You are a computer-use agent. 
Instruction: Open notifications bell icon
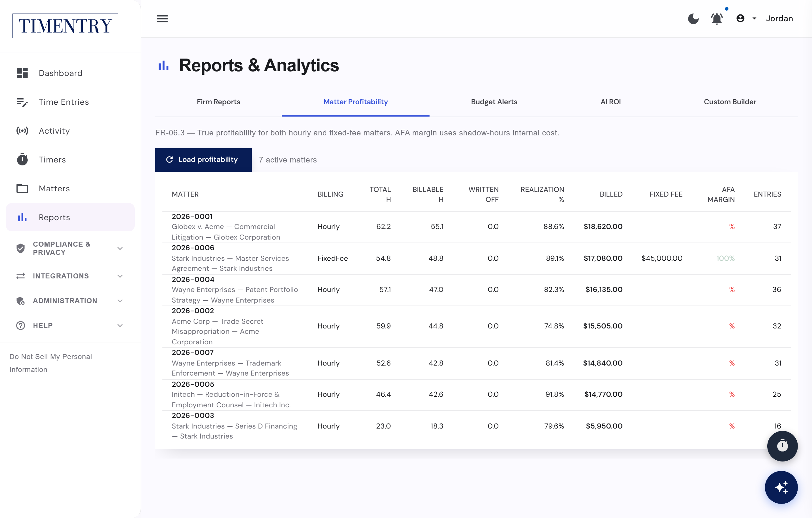[717, 19]
